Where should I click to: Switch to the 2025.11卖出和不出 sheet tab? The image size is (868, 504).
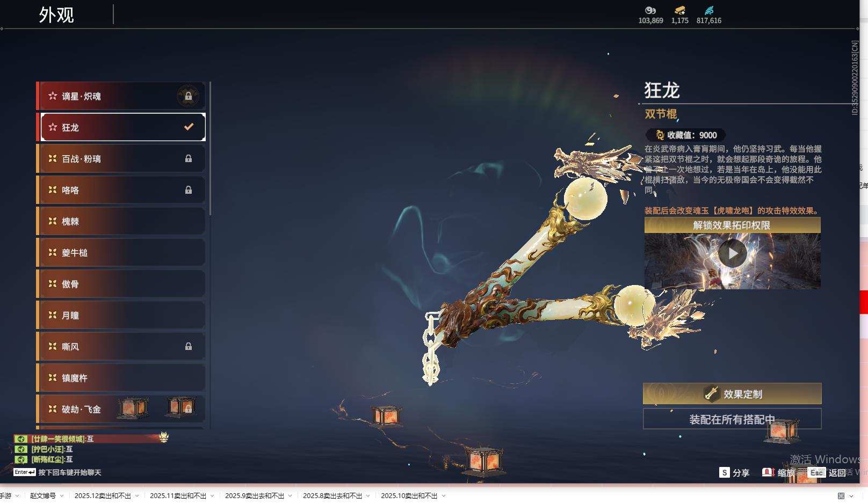pos(178,496)
